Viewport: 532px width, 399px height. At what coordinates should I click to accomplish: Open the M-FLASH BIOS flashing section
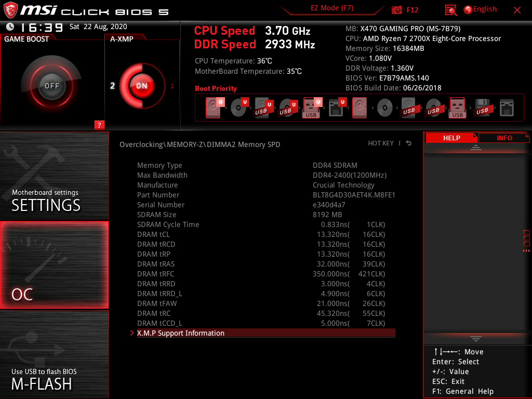(54, 354)
